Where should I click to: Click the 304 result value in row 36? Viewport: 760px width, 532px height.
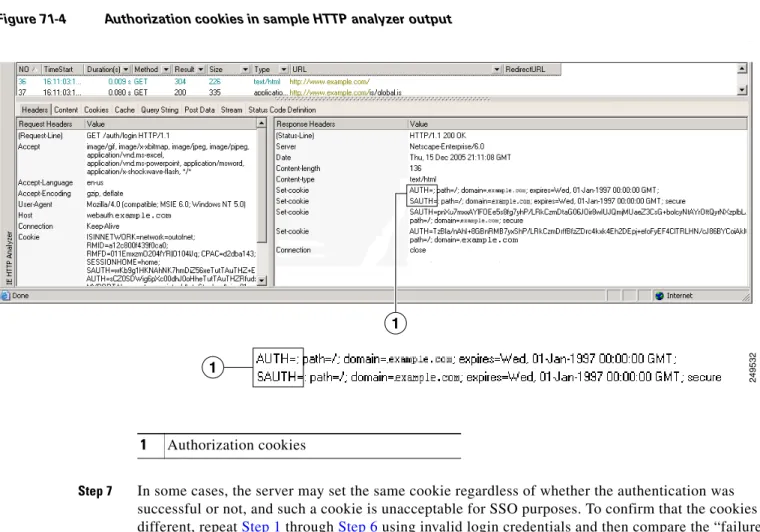point(180,82)
